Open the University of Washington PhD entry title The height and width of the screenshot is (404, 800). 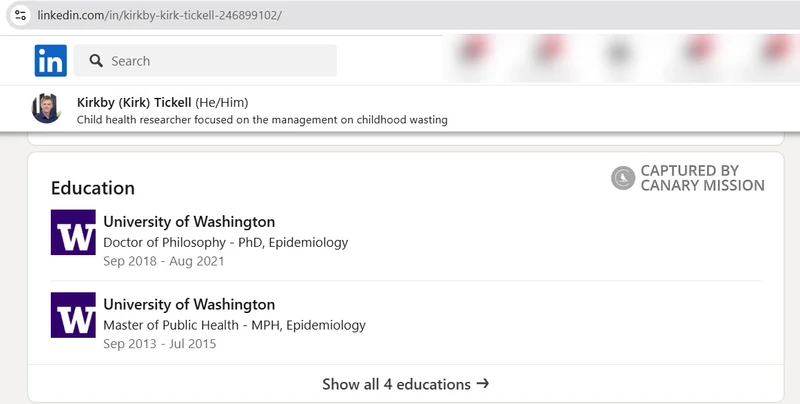(x=189, y=222)
